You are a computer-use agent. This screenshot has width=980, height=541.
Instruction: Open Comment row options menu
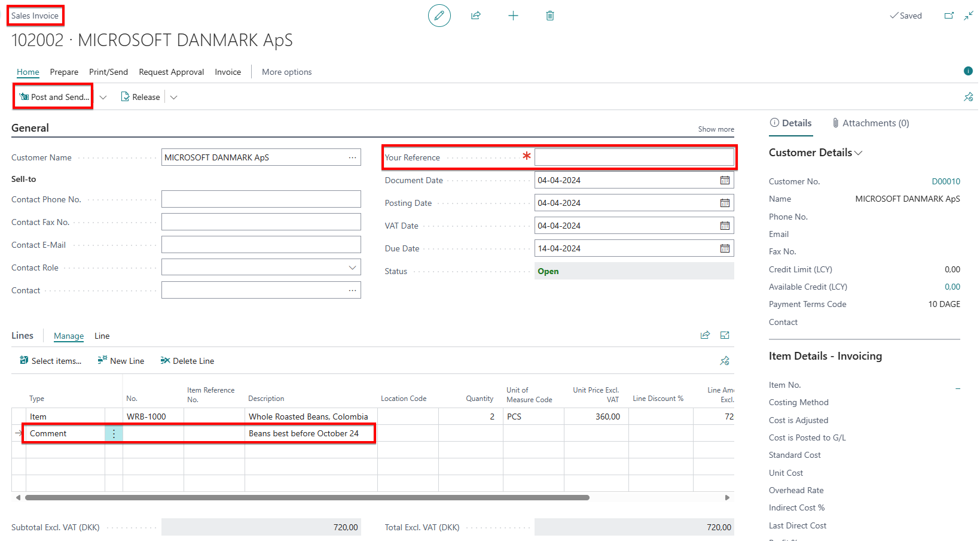(114, 433)
